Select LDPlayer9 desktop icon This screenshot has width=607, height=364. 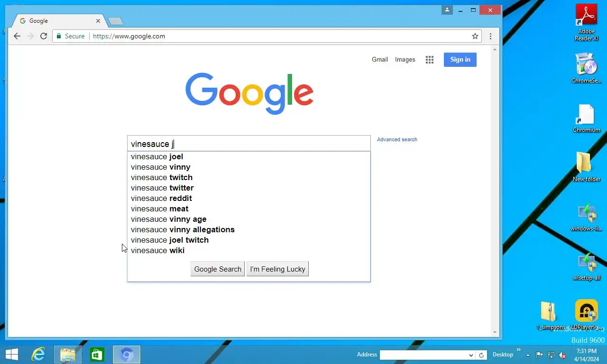click(x=587, y=315)
